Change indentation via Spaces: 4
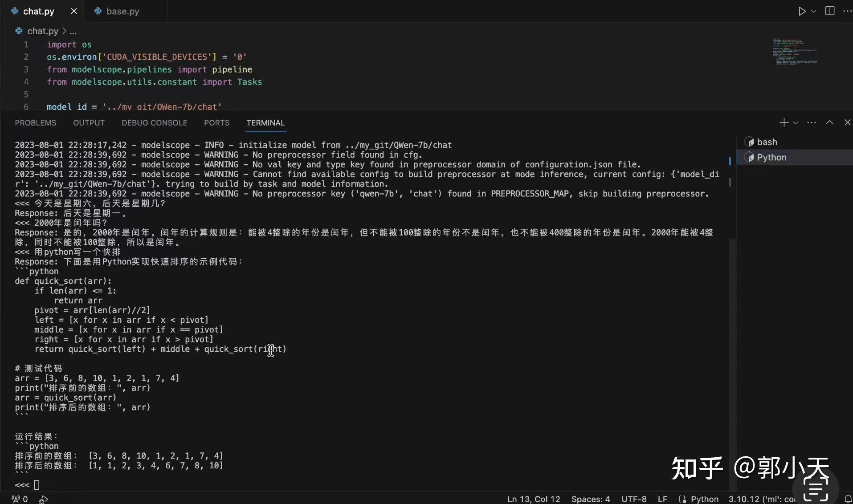 pos(591,499)
